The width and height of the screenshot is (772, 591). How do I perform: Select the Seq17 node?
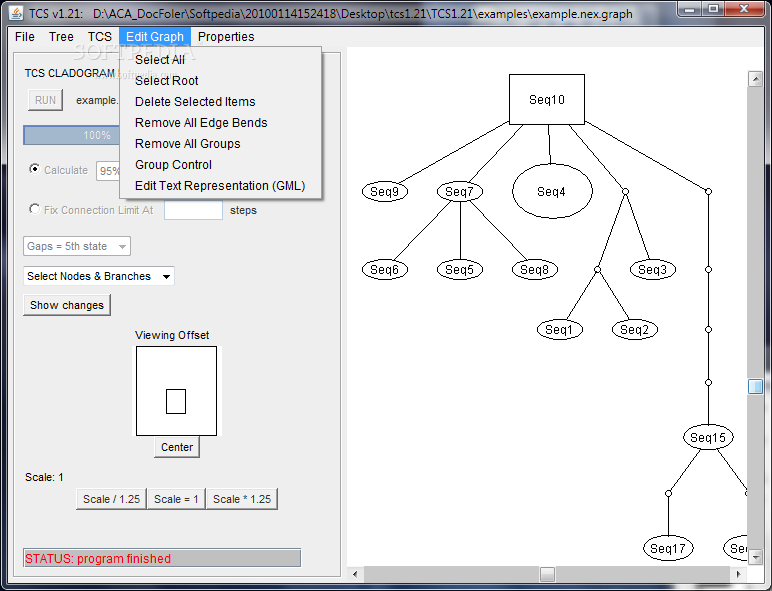[668, 548]
